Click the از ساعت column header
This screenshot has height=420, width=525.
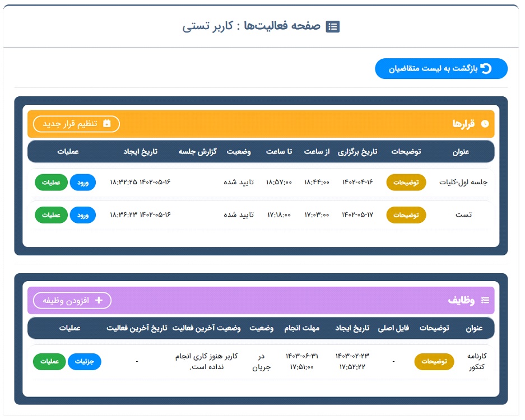point(317,152)
